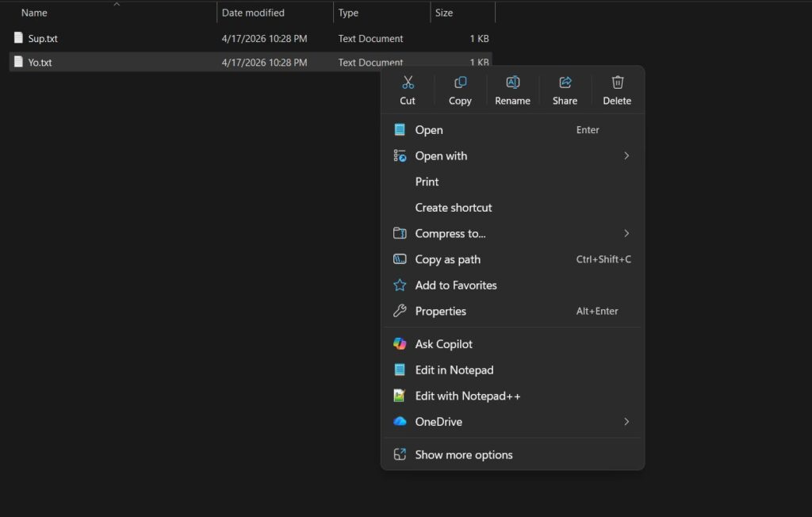Viewport: 812px width, 517px height.
Task: Click the Copy icon in context menu
Action: coord(460,82)
